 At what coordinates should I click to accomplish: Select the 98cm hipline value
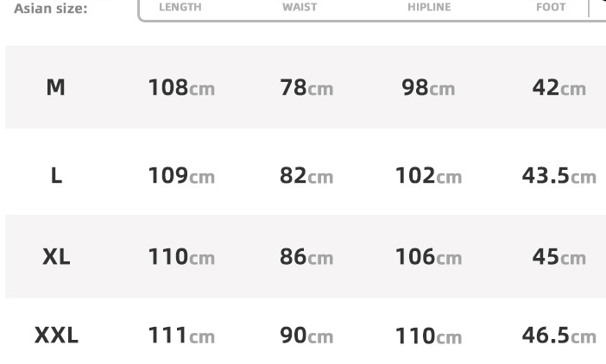[x=428, y=88]
